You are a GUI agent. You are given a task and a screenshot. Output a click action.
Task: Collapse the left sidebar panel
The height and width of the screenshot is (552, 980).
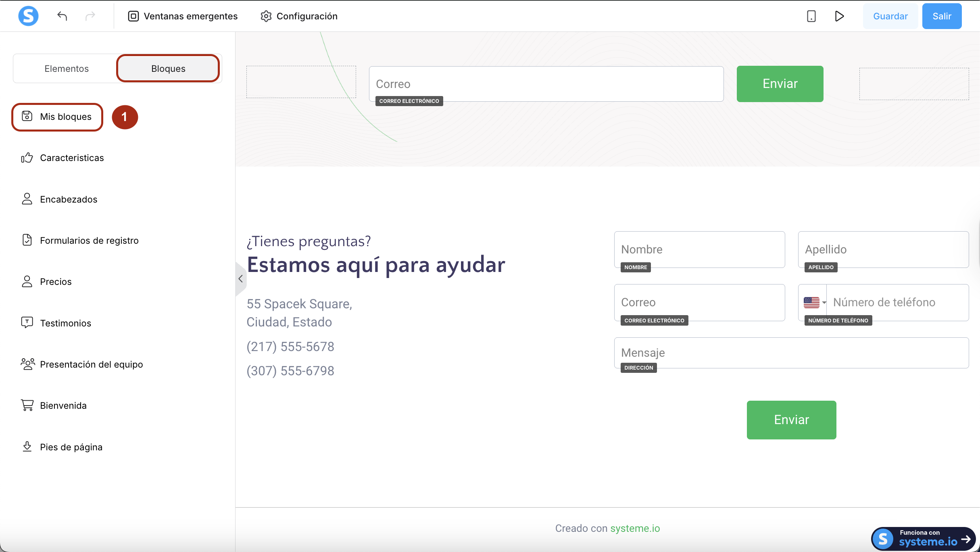(240, 278)
